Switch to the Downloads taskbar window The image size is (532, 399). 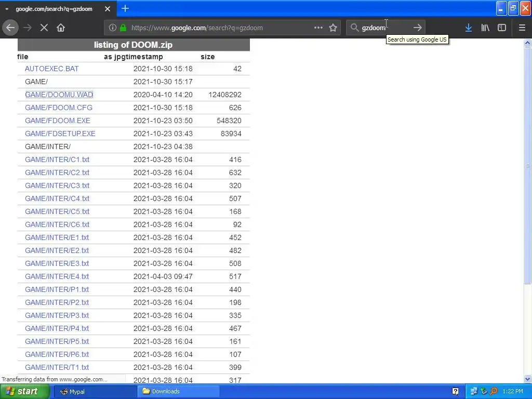[x=179, y=392]
